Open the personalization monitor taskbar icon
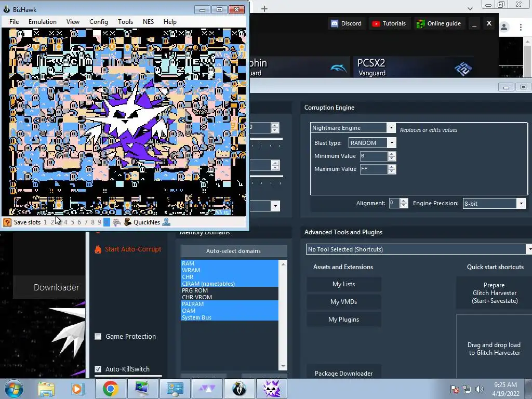The image size is (532, 399). [142, 389]
